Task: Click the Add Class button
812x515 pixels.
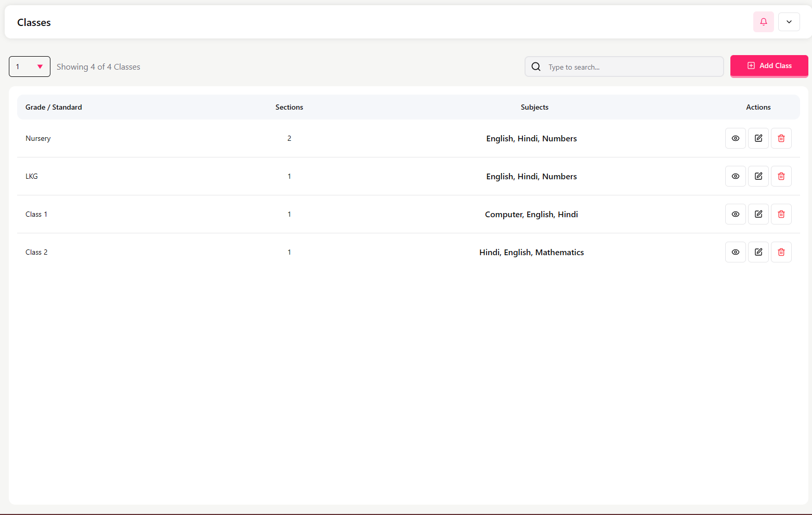Action: 769,66
